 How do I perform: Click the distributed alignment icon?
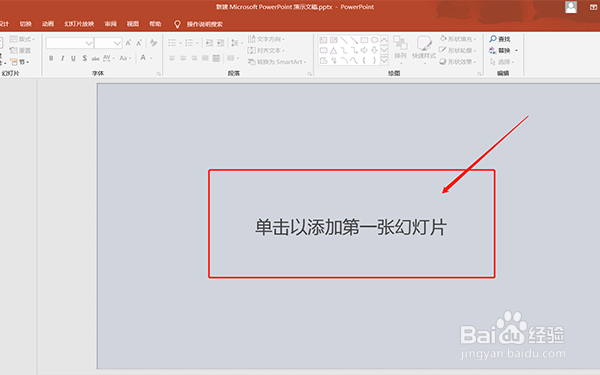click(x=217, y=58)
